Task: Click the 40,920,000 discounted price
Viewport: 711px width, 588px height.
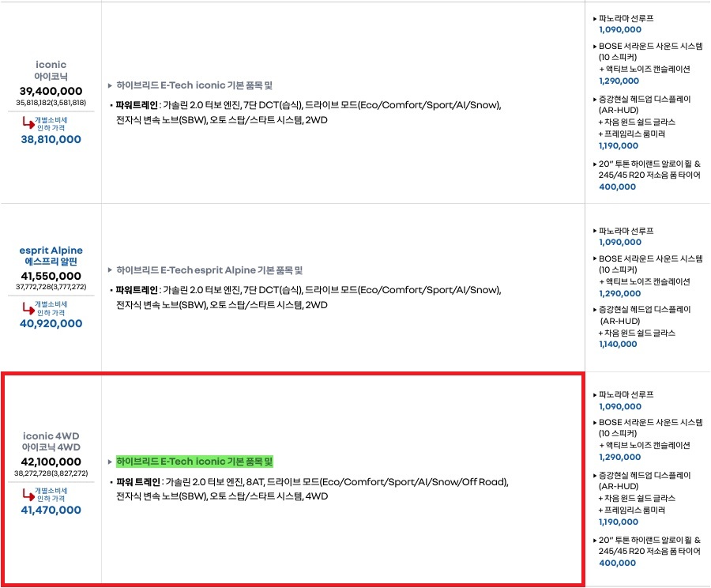Action: pyautogui.click(x=51, y=323)
